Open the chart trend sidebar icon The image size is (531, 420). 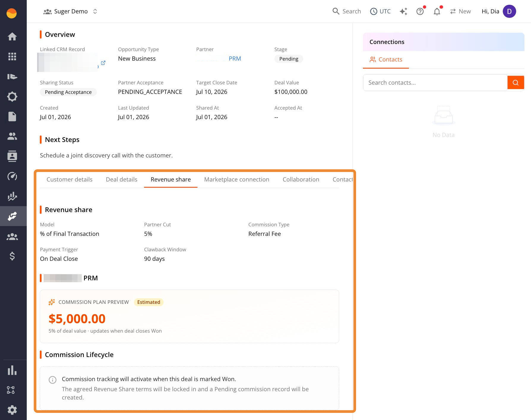pyautogui.click(x=12, y=196)
